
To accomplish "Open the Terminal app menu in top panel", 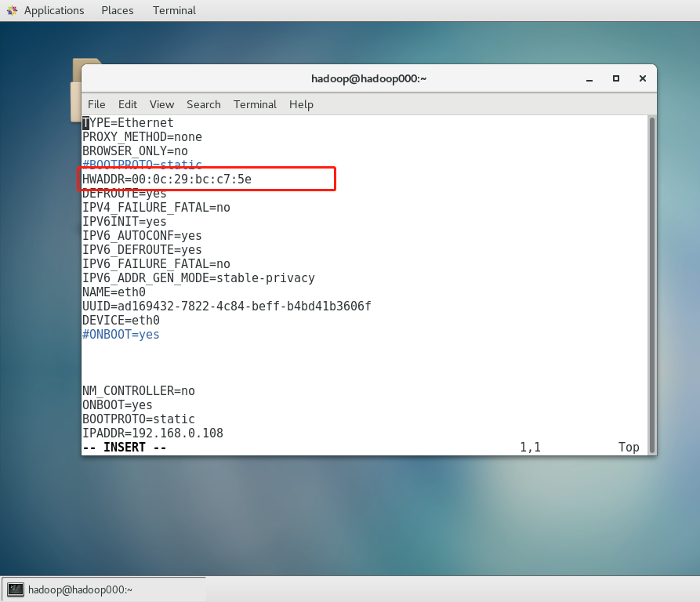I will pos(174,10).
